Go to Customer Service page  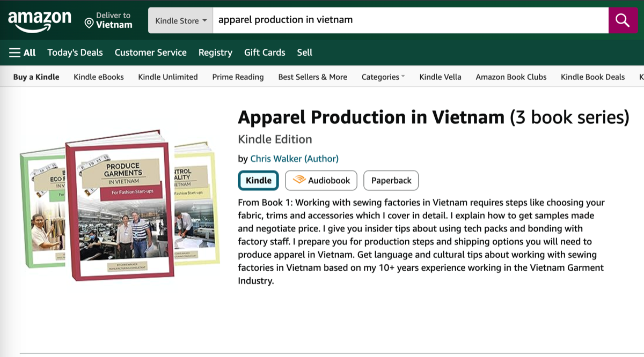click(150, 53)
